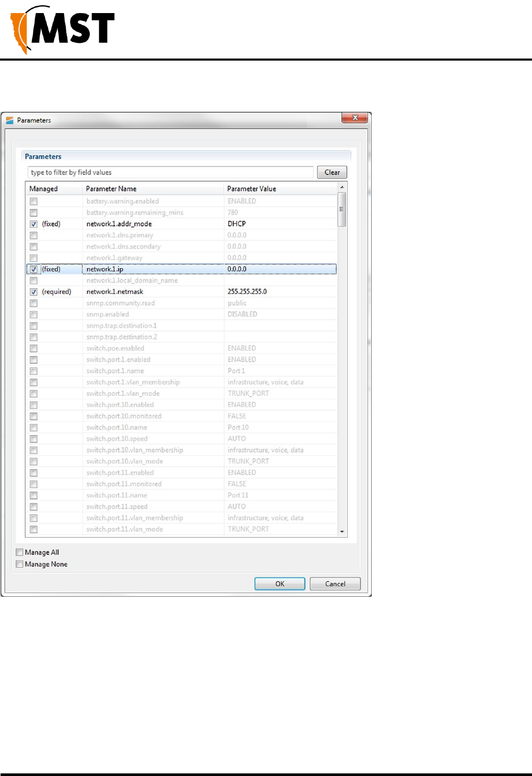
Task: Enable managing battery.warning.remaining_mins
Action: (33, 213)
